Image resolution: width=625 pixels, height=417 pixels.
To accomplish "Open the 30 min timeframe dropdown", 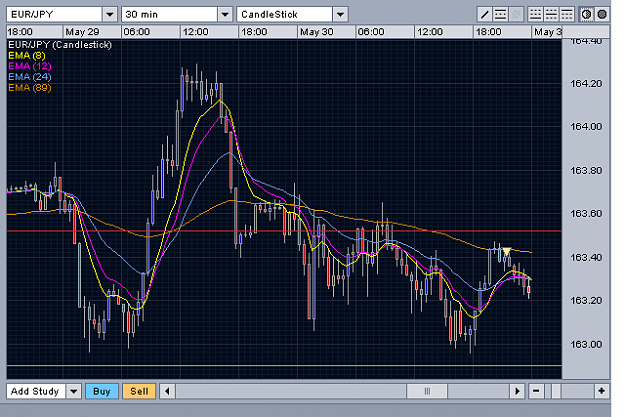I will pos(225,15).
